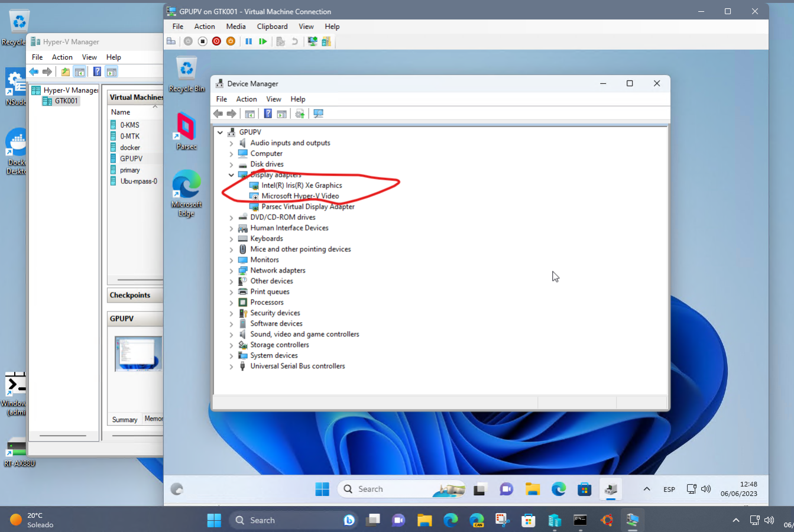
Task: Expand the Other devices node
Action: [231, 281]
